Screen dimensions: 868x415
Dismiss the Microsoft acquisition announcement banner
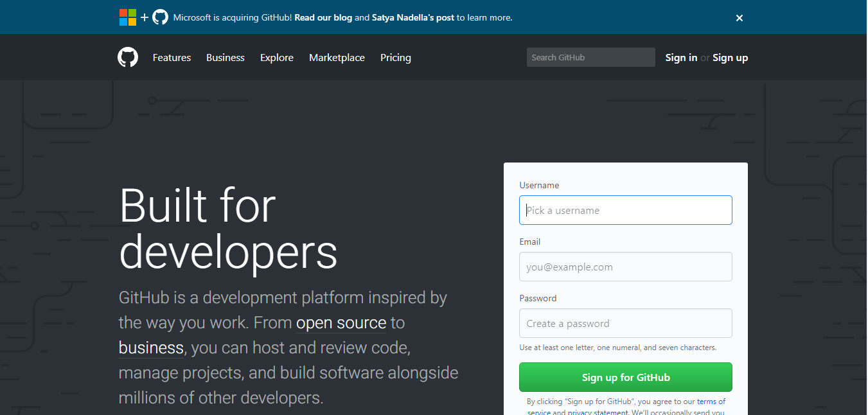(739, 17)
